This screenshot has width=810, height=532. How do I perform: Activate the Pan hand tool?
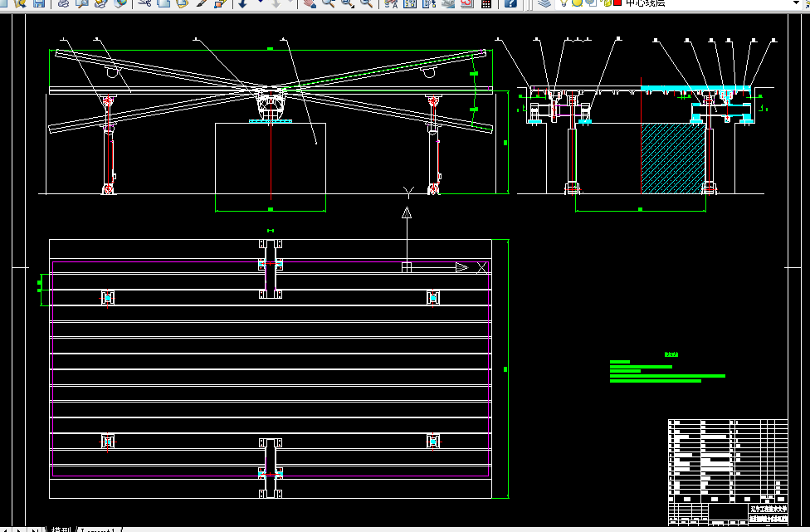[x=310, y=3]
